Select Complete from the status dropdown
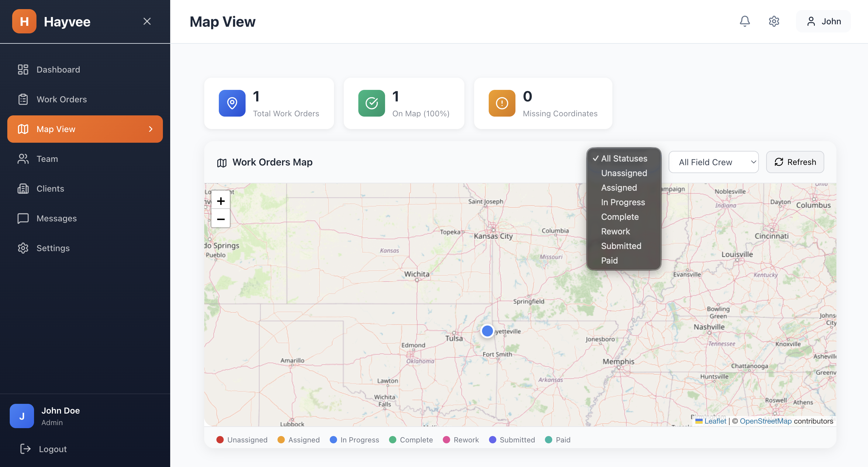868x467 pixels. click(620, 216)
